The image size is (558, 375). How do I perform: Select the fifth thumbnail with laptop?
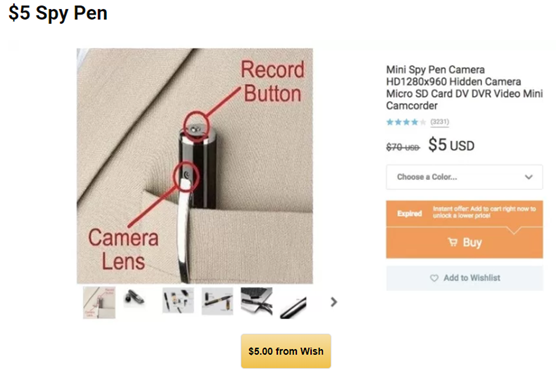click(x=257, y=301)
